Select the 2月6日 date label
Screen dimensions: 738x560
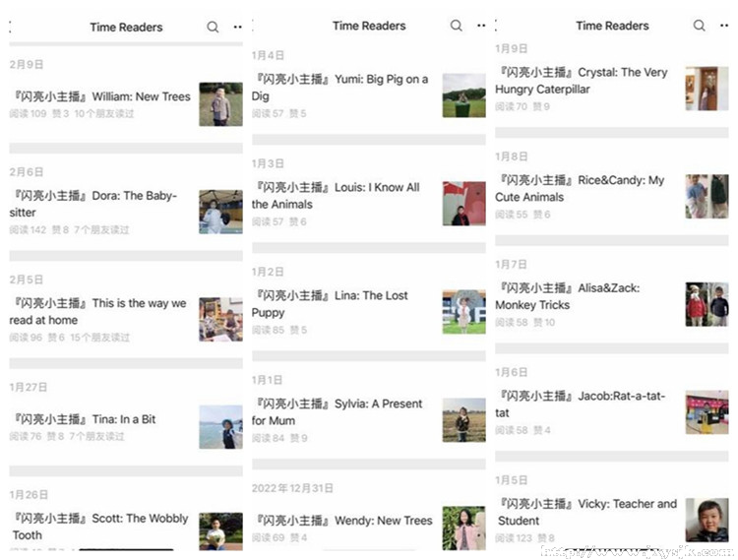tap(27, 172)
